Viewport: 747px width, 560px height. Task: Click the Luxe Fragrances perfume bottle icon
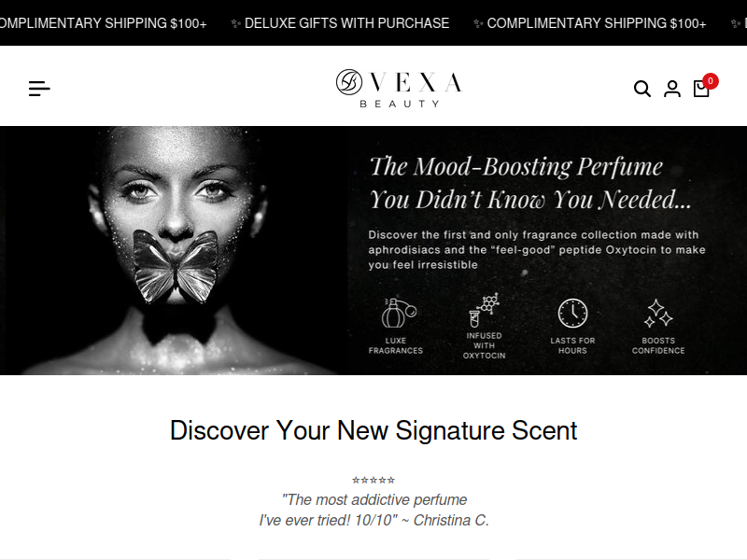tap(399, 313)
